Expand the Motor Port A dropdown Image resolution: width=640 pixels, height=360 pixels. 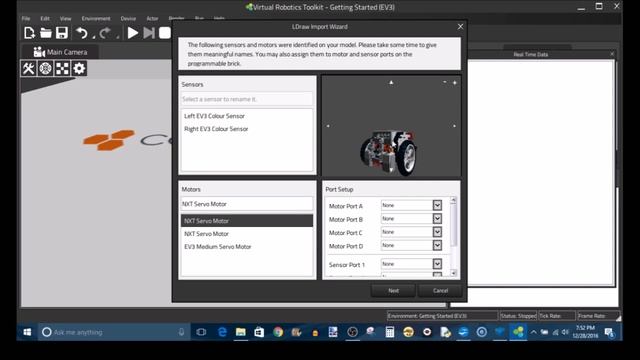coord(437,205)
